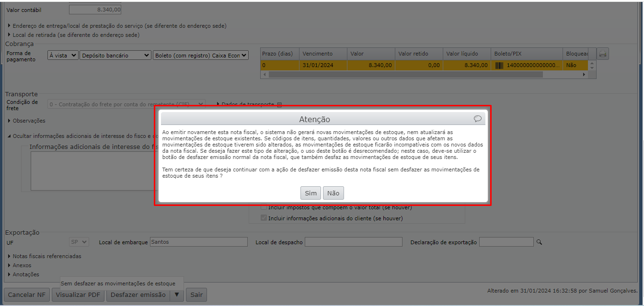Expand the Anexos section
Viewport: 644px width, 306px height.
tap(19, 265)
